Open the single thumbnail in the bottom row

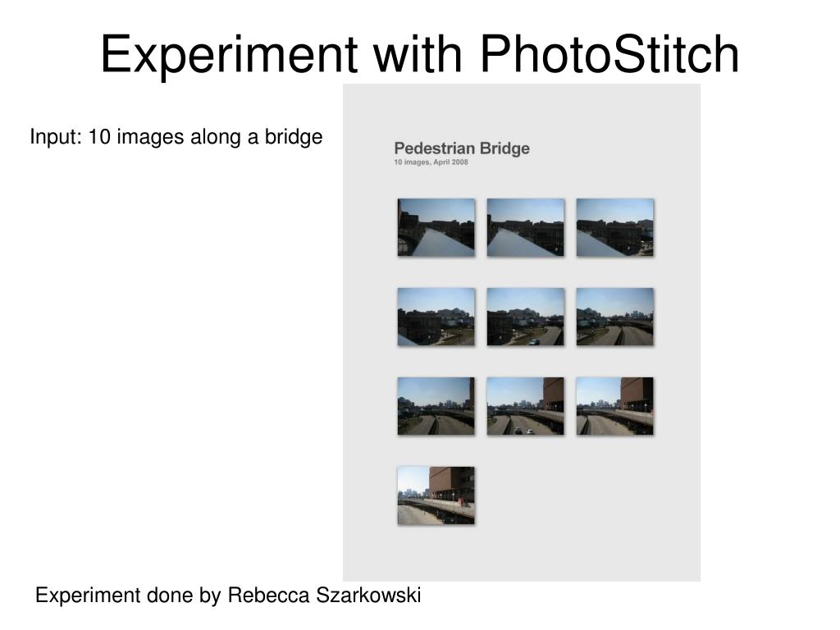click(436, 495)
